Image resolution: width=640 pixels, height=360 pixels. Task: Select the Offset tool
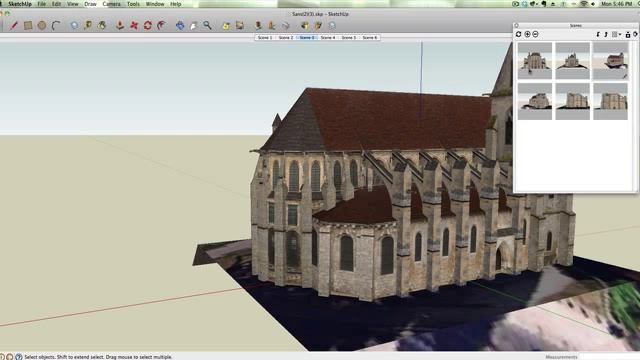pyautogui.click(x=162, y=26)
